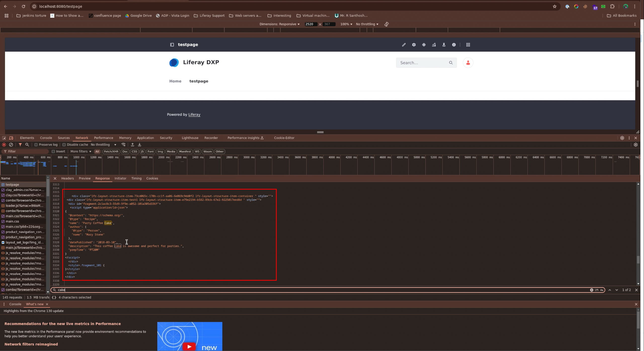Select the Img request filter

click(x=160, y=151)
